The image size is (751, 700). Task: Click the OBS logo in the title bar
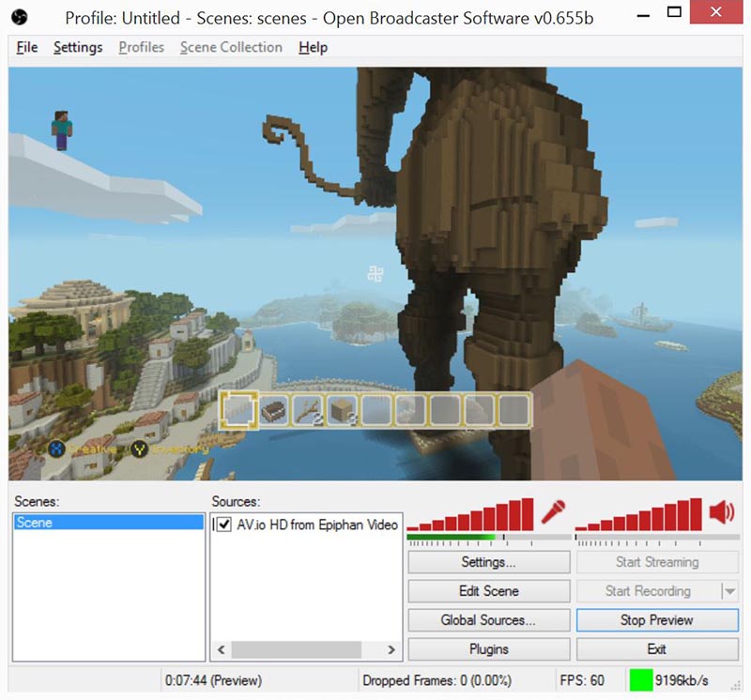click(20, 18)
